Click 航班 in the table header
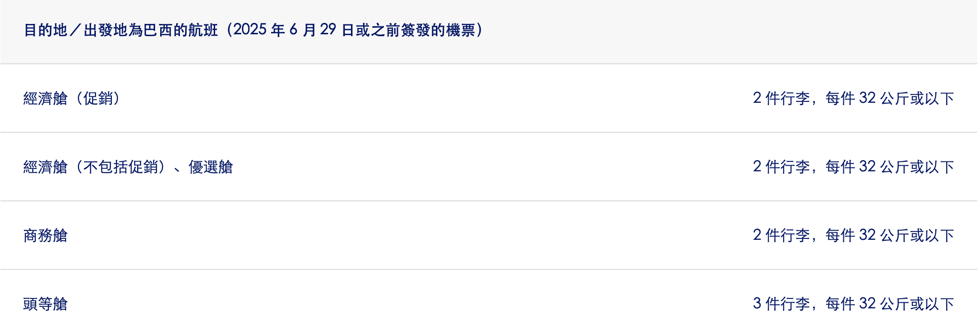980x336 pixels. [203, 30]
